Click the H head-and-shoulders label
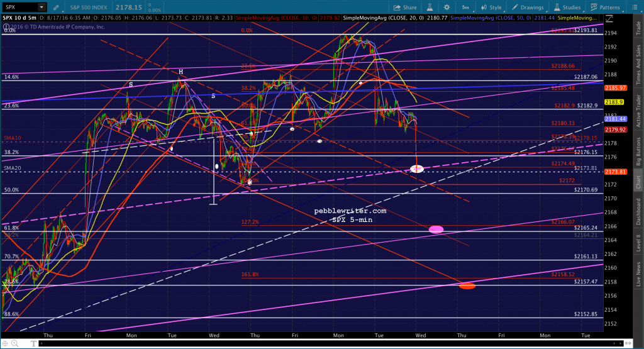Screen dimensions: 644x349 click(x=180, y=72)
